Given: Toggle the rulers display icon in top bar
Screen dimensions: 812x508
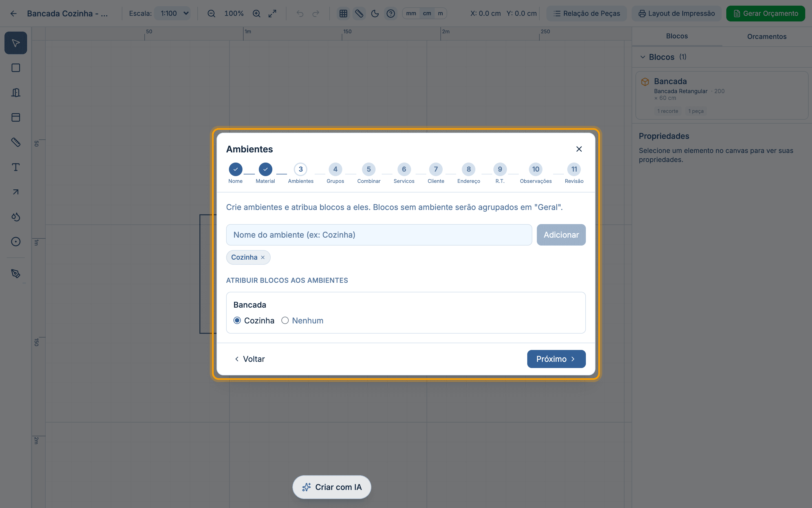Looking at the screenshot, I should point(359,14).
